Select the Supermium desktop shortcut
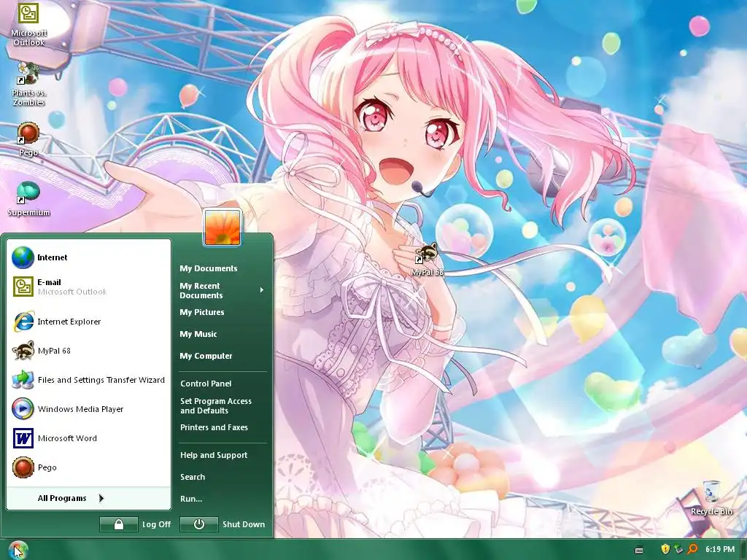The image size is (747, 560). [28, 199]
